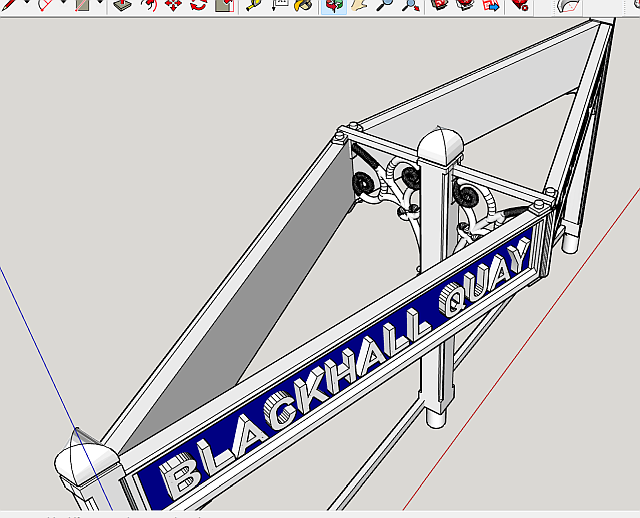Image resolution: width=640 pixels, height=518 pixels.
Task: Select the Tape Measure tool
Action: pyautogui.click(x=254, y=5)
